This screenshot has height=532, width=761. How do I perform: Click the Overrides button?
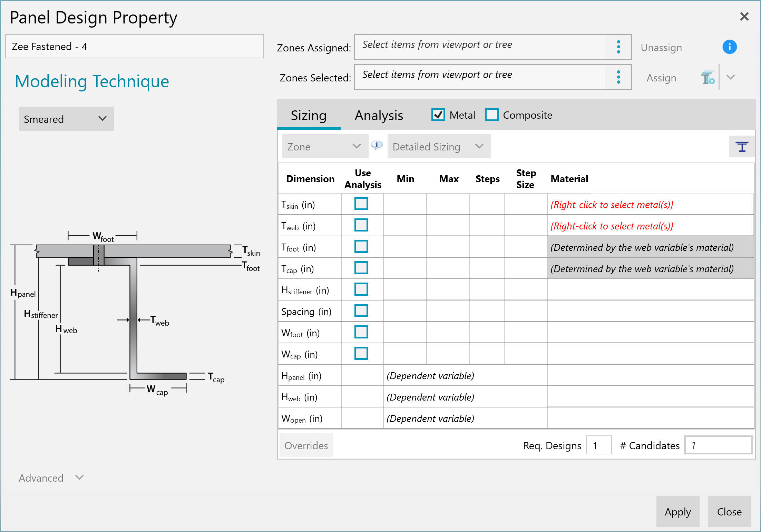[306, 445]
